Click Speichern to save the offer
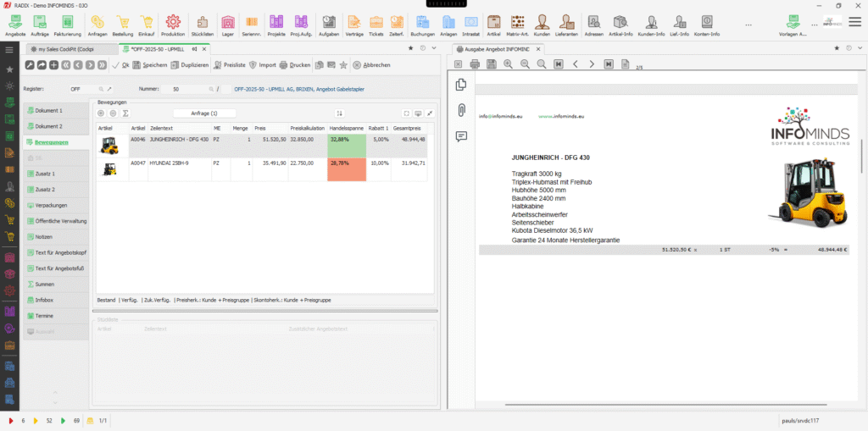 150,65
